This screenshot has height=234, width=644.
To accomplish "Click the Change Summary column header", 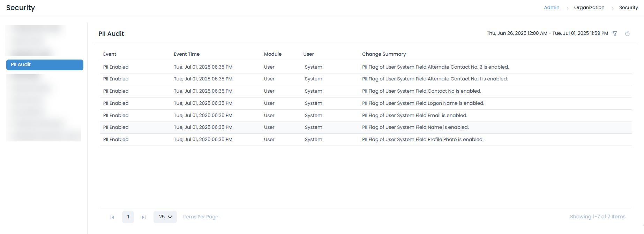I will tap(384, 54).
